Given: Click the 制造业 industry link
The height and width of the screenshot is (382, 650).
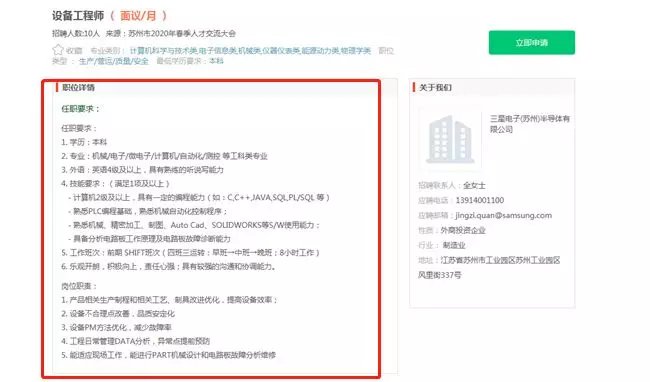Looking at the screenshot, I should tap(454, 245).
